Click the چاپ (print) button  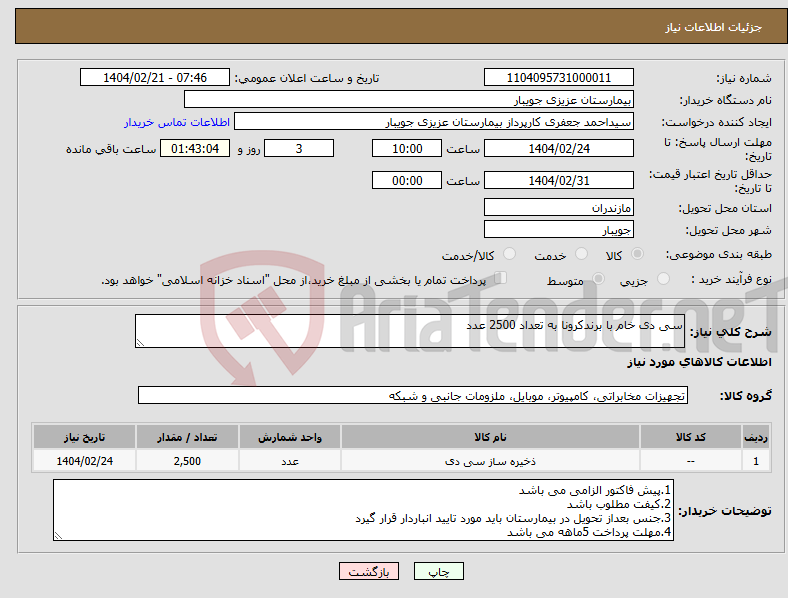(438, 571)
